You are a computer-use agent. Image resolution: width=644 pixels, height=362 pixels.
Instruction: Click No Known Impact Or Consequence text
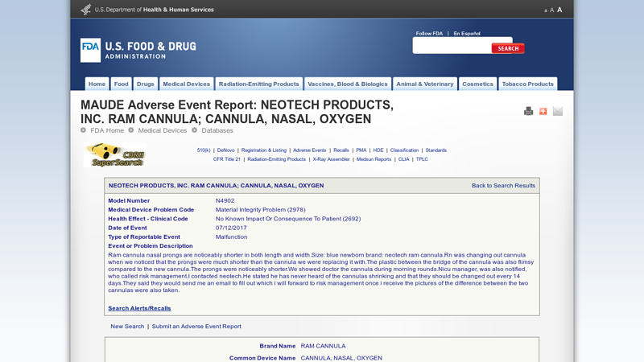click(288, 219)
